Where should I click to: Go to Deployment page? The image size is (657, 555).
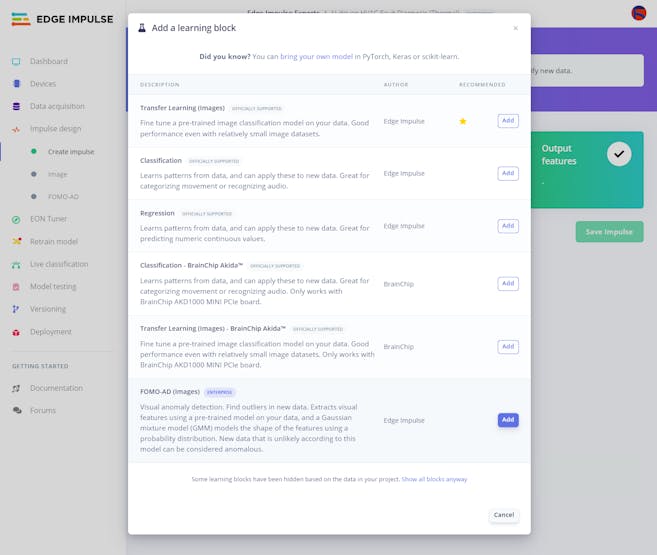pos(51,332)
